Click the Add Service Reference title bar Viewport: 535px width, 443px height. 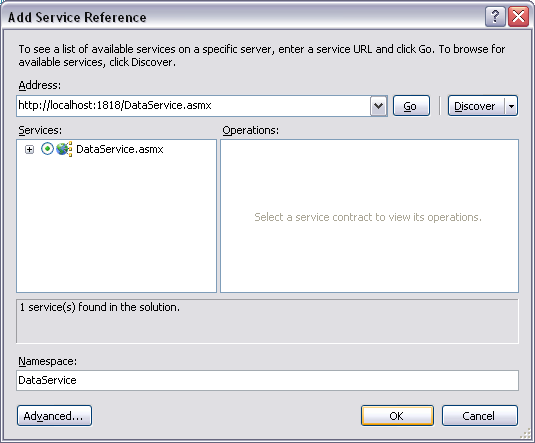[239, 16]
